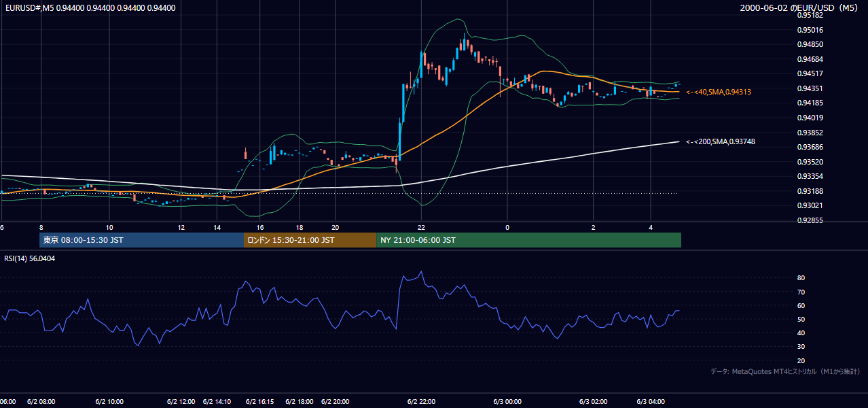This screenshot has width=868, height=408.
Task: Click the 0.93686 price axis label
Action: (x=810, y=147)
